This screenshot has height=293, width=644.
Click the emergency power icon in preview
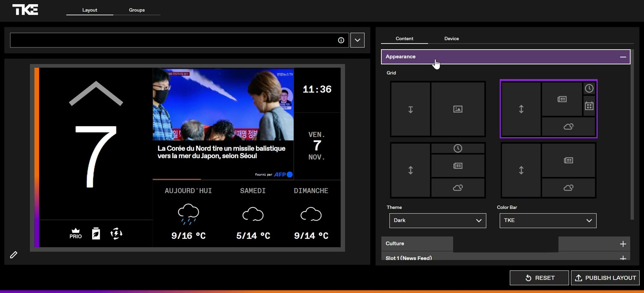coord(116,233)
